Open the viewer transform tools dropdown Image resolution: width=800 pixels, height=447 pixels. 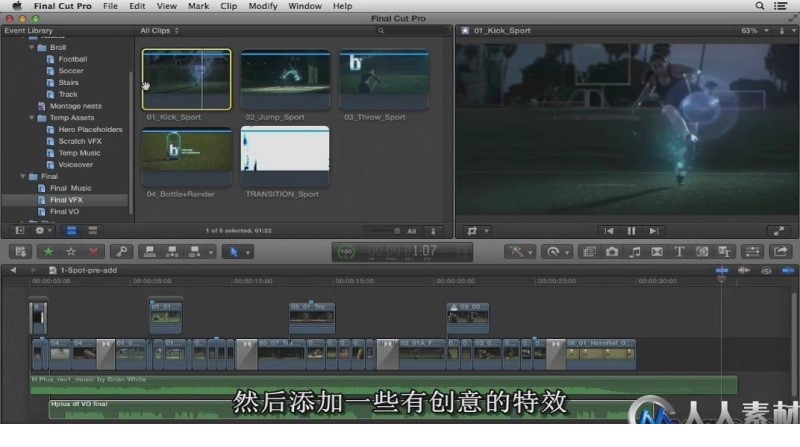point(478,231)
